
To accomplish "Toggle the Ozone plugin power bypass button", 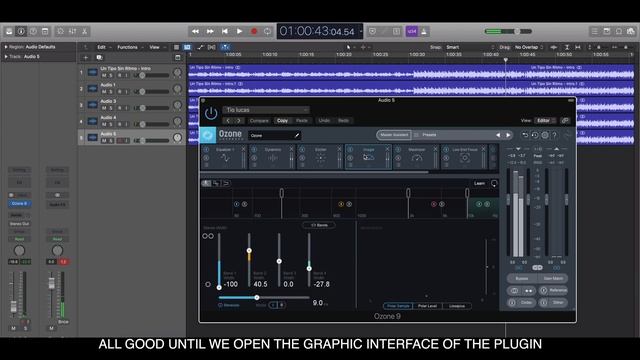I will (211, 113).
